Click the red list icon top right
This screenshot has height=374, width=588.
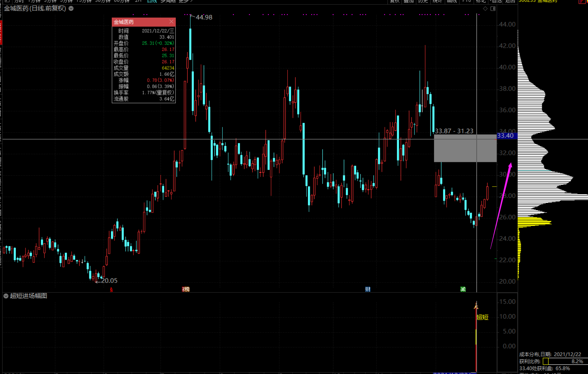click(x=582, y=1)
